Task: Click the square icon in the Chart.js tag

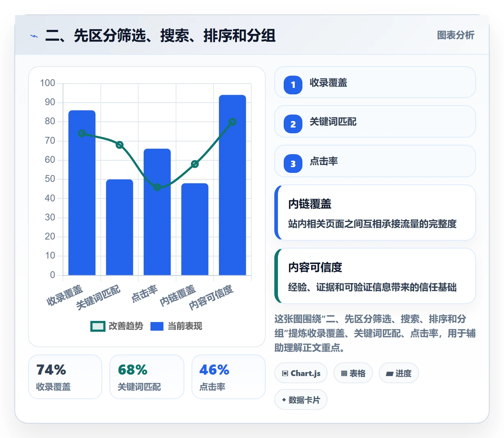Action: pos(285,374)
